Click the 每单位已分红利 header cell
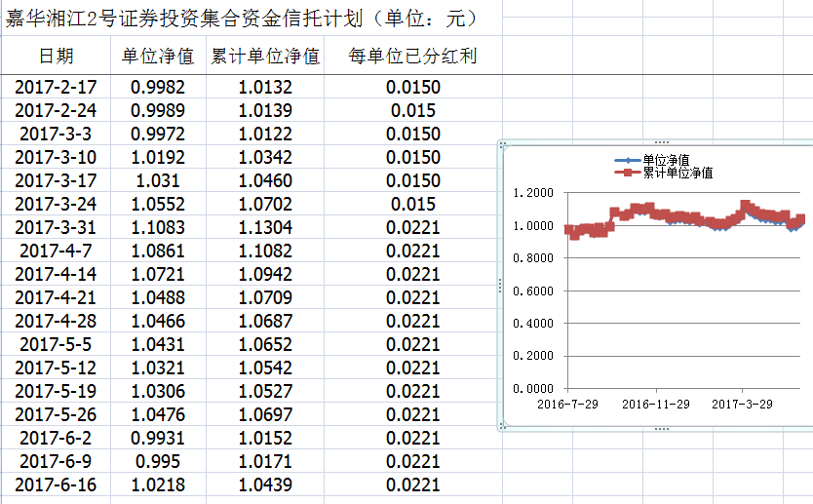This screenshot has height=504, width=813. click(x=412, y=57)
